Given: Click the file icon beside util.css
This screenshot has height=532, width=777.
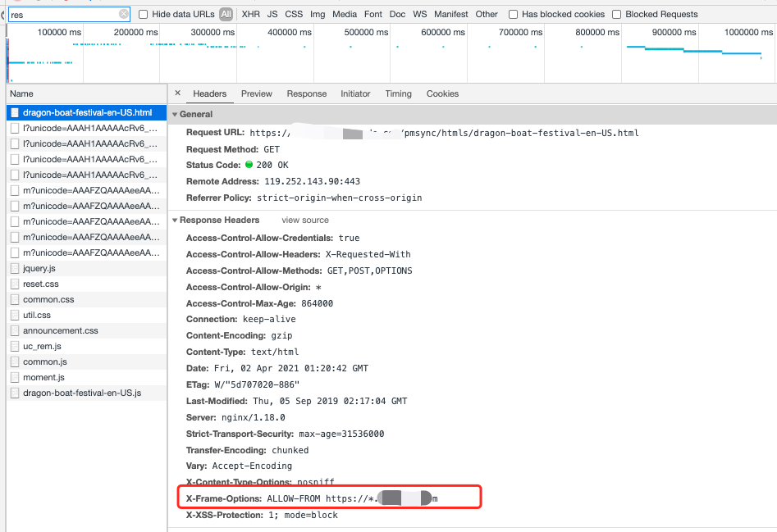Looking at the screenshot, I should pyautogui.click(x=15, y=316).
